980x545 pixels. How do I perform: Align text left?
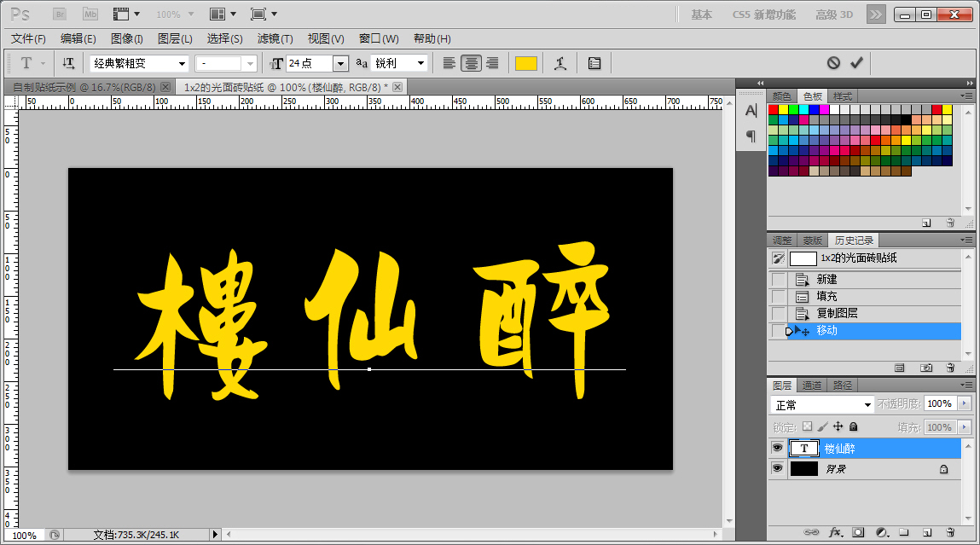click(449, 63)
